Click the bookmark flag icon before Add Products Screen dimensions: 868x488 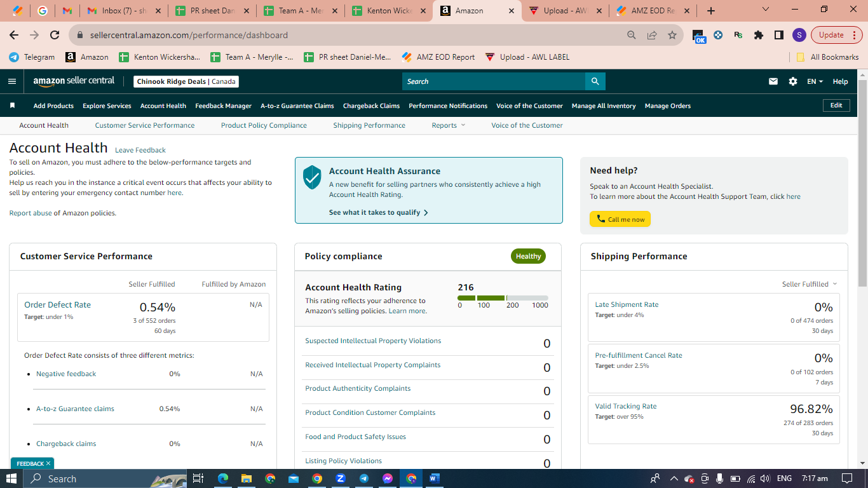[12, 105]
